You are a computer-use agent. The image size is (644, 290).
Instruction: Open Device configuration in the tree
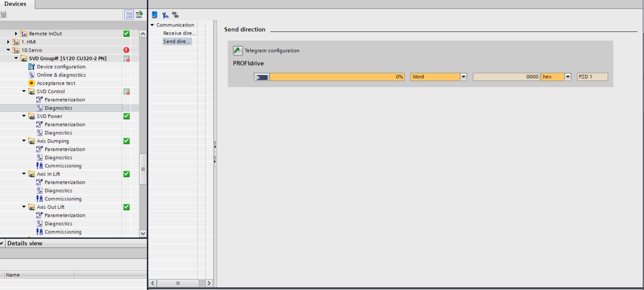pyautogui.click(x=61, y=67)
